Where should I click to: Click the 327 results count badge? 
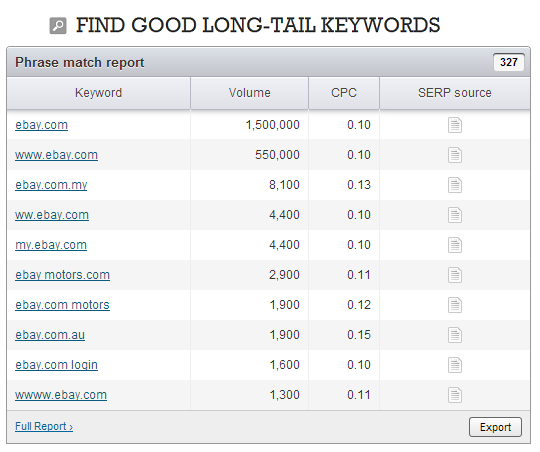coord(509,62)
